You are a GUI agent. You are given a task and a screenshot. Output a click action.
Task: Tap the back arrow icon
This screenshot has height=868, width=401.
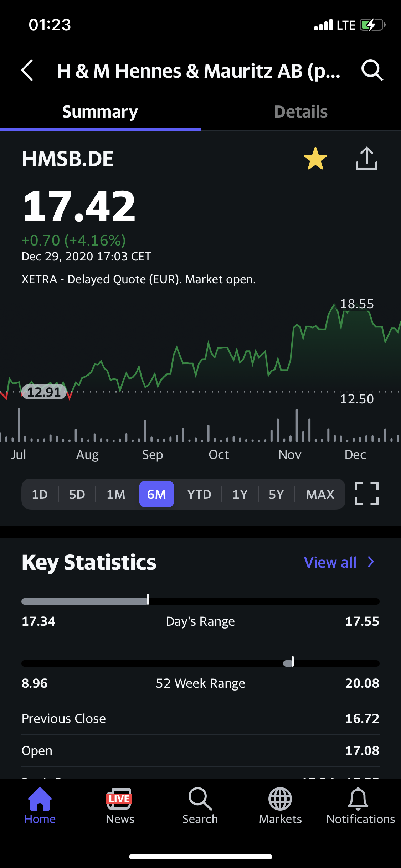[x=27, y=70]
